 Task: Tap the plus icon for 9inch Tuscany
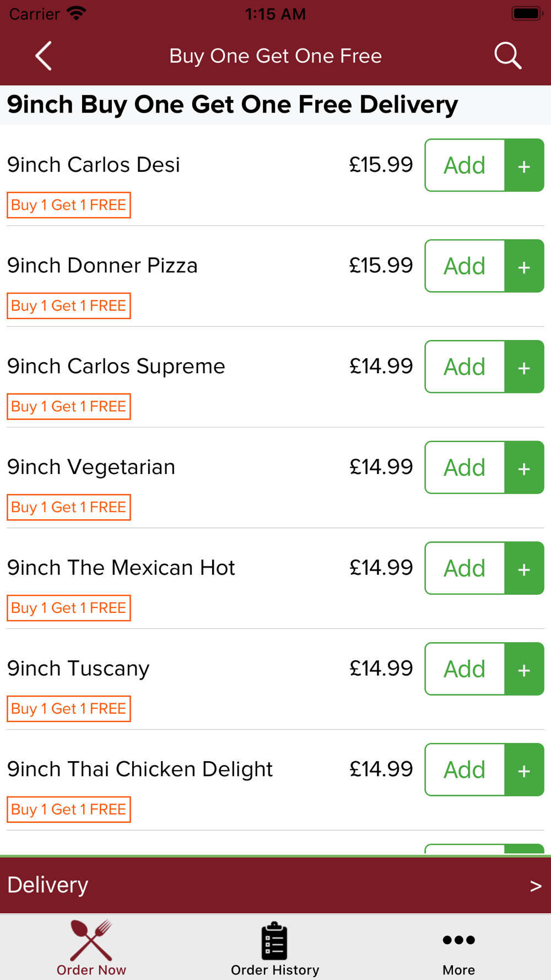(525, 669)
